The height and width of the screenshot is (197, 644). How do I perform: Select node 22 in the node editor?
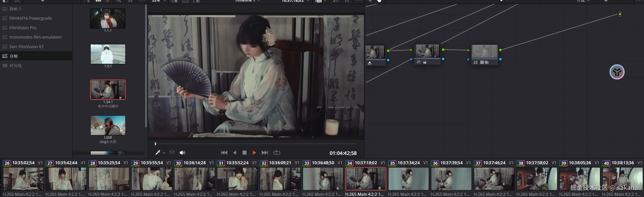coord(484,52)
